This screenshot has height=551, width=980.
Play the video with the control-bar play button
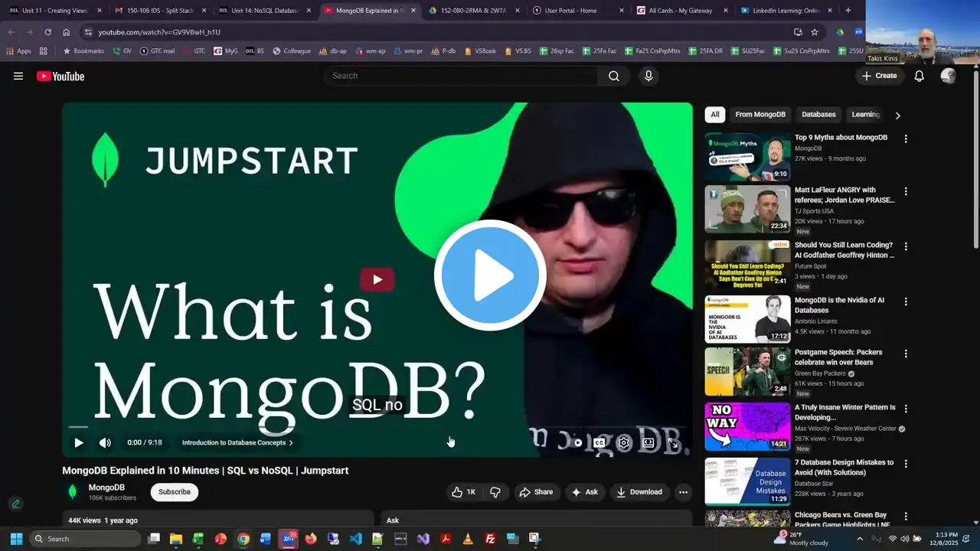tap(79, 442)
